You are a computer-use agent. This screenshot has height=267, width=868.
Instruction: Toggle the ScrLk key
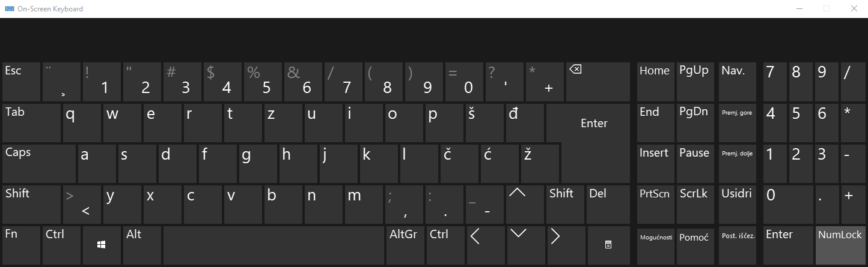click(x=696, y=204)
